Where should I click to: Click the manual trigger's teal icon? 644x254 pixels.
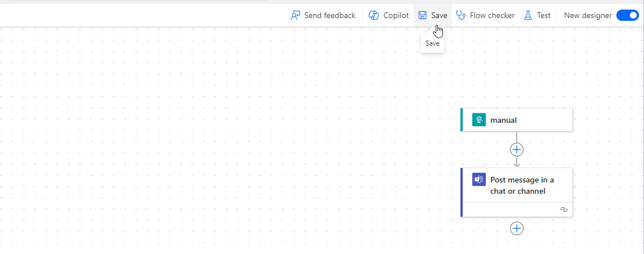[x=479, y=120]
